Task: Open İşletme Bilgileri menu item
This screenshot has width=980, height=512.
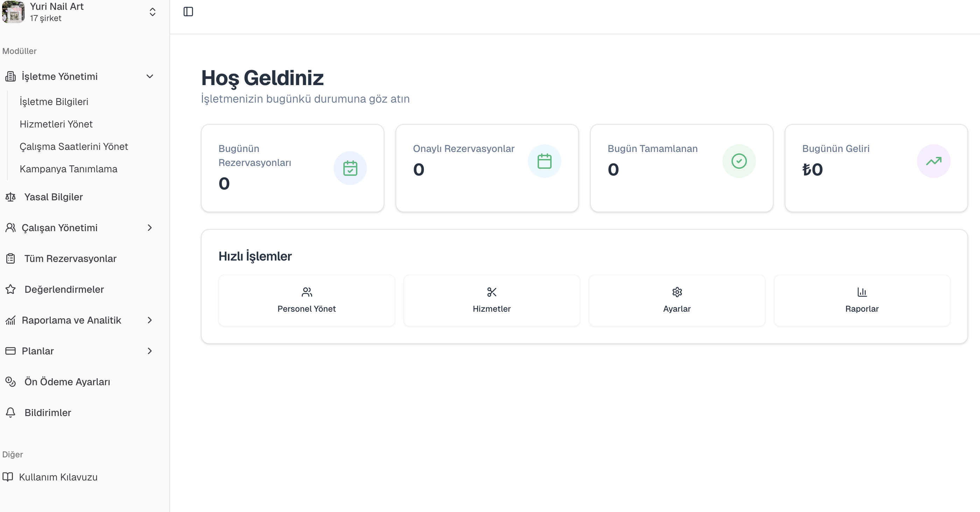Action: tap(54, 102)
